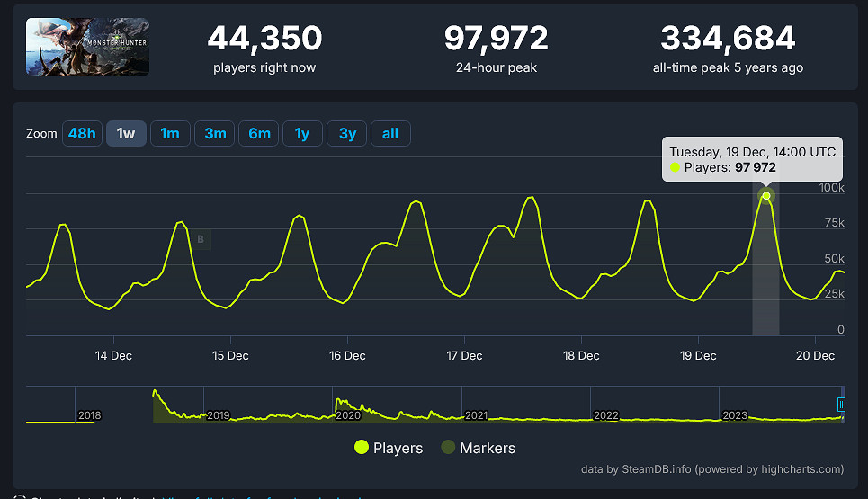This screenshot has height=499, width=868.
Task: Choose the 3m zoom option
Action: (x=215, y=134)
